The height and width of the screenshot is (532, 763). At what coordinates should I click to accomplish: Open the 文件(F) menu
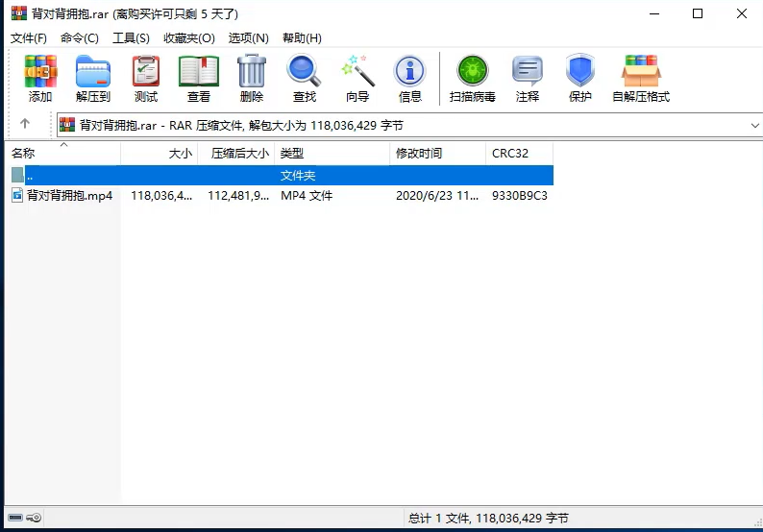click(x=29, y=38)
